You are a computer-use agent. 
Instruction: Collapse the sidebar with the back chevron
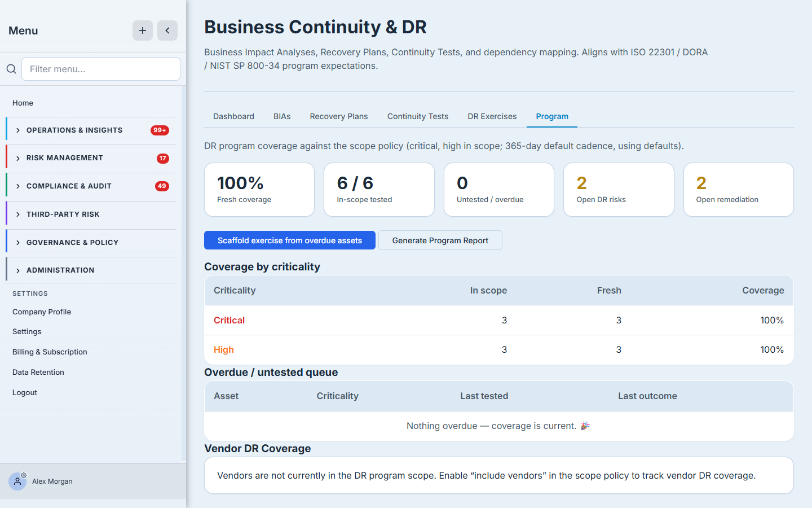click(x=167, y=30)
